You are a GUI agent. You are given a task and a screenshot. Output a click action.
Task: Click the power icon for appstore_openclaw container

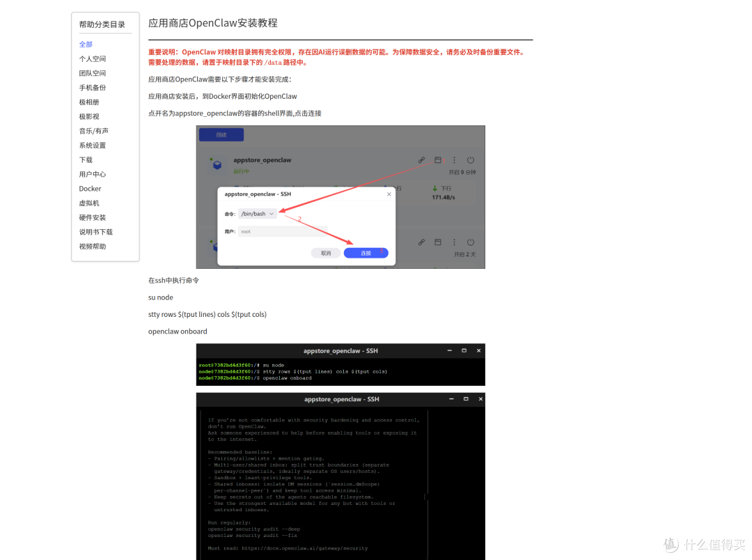point(471,160)
